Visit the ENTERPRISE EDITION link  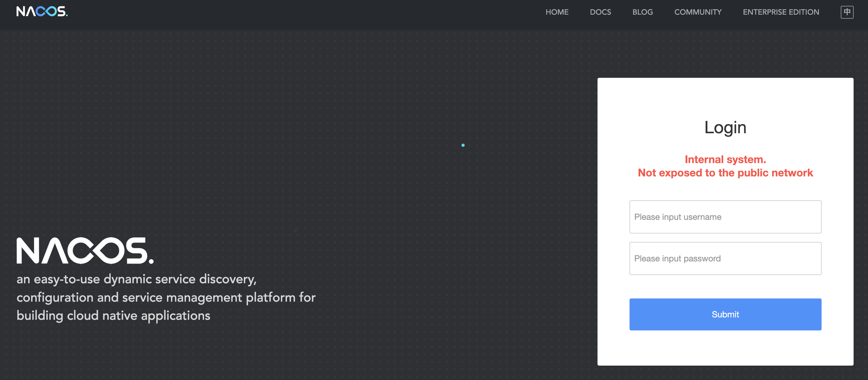tap(781, 12)
